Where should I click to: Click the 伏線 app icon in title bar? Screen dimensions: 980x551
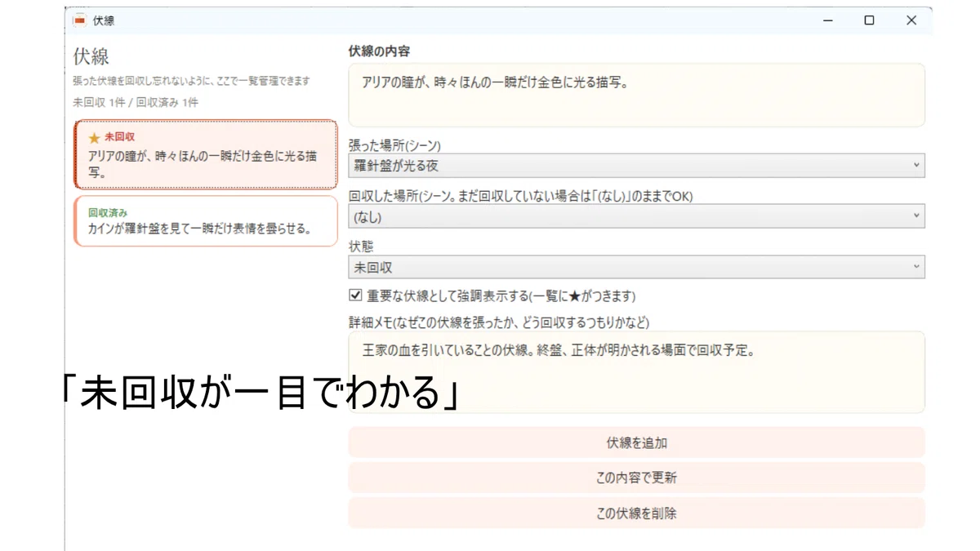point(79,20)
